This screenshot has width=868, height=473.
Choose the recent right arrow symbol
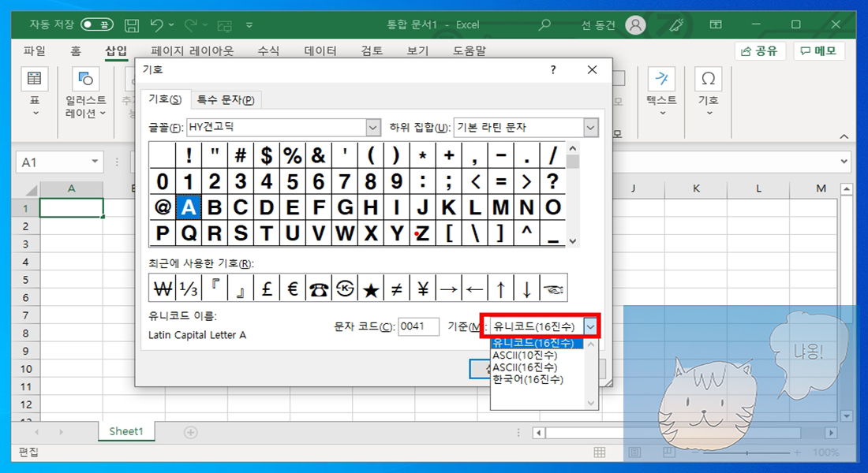coord(449,288)
